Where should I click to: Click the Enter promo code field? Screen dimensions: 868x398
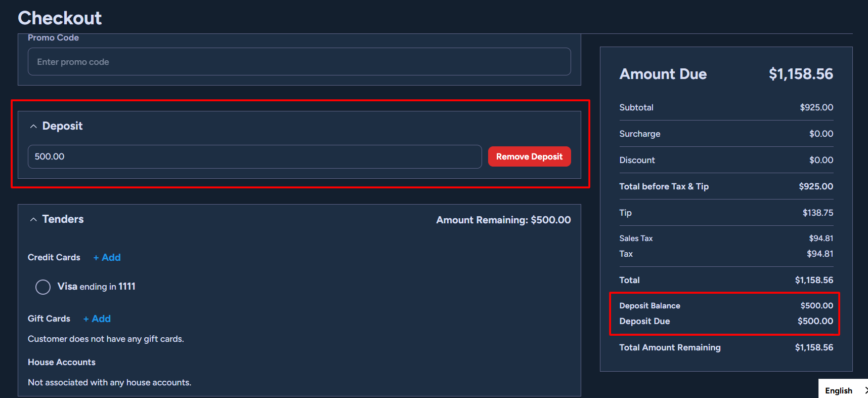coord(299,62)
